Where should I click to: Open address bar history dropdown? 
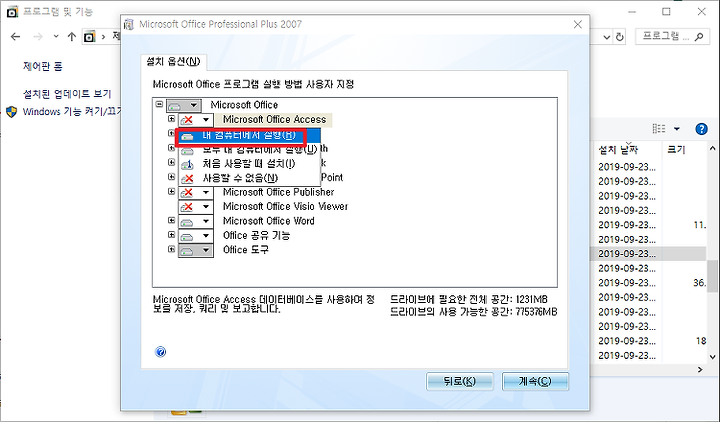(607, 37)
